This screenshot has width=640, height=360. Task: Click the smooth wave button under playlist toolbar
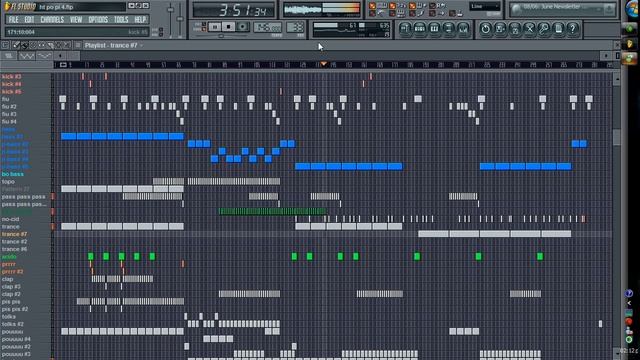pyautogui.click(x=44, y=56)
